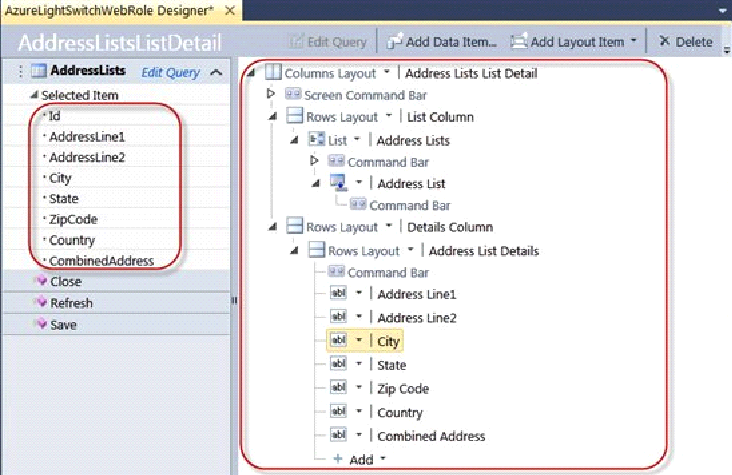Click the textbox icon beside Zip Code

click(338, 389)
